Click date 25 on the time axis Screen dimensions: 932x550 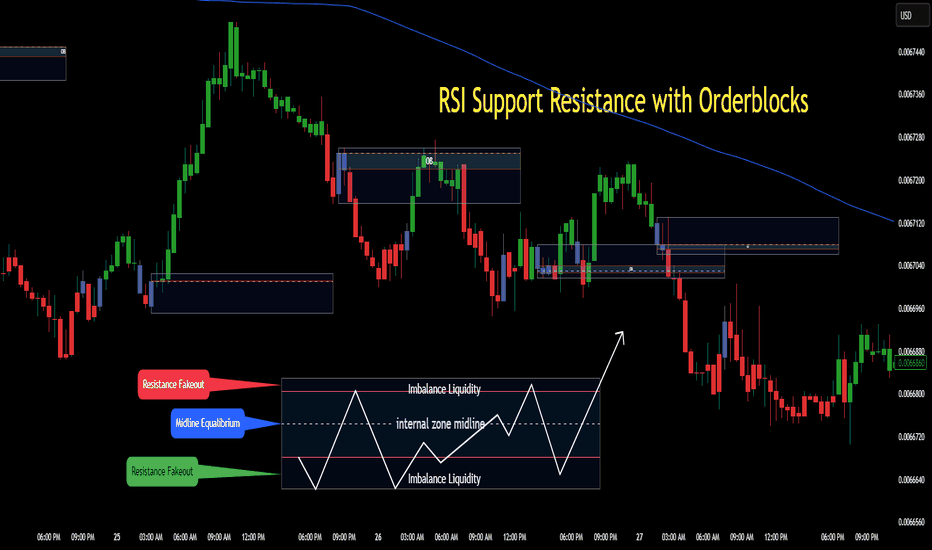(x=116, y=537)
